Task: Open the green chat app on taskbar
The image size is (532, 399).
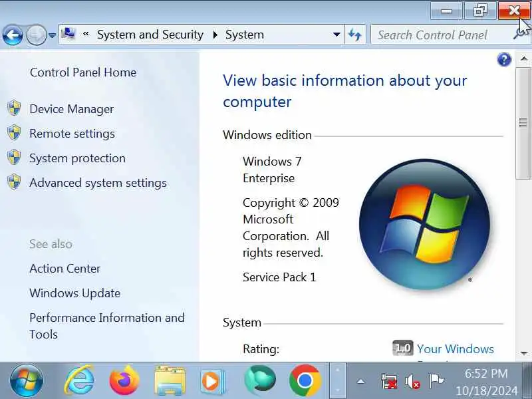Action: [x=260, y=380]
